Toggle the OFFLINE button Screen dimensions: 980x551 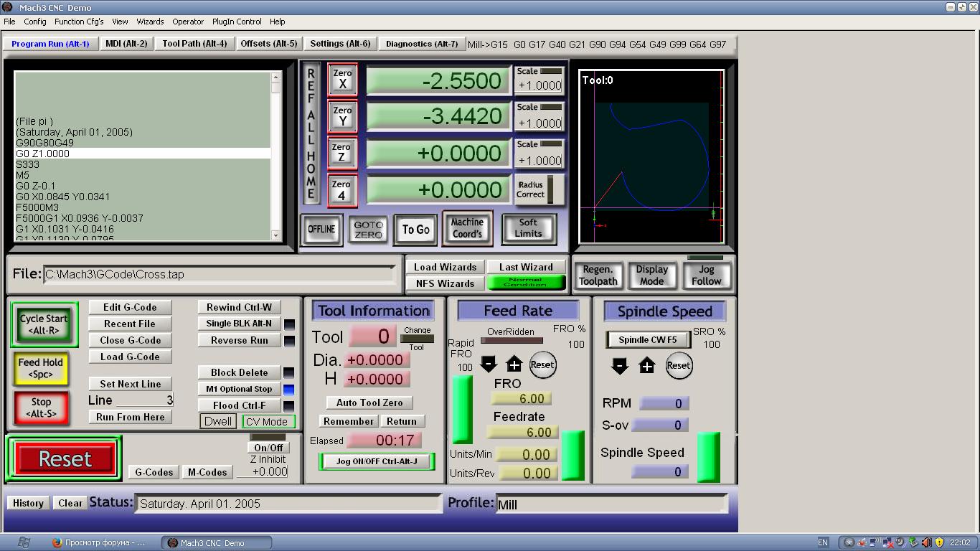tap(321, 230)
